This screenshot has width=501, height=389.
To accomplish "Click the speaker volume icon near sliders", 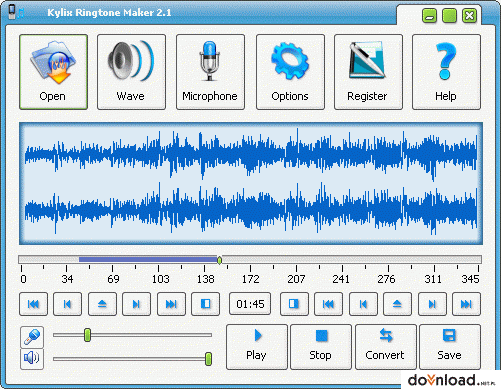I will coord(32,359).
